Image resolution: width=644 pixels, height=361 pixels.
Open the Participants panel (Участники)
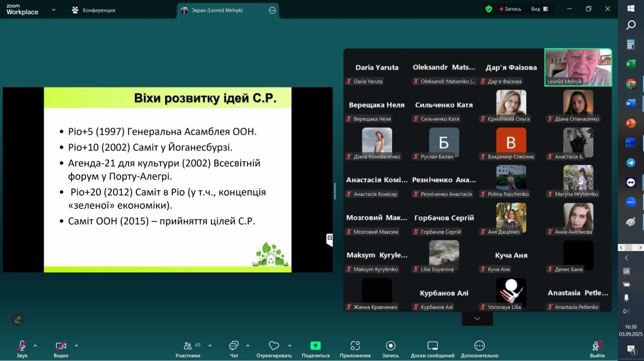point(187,346)
